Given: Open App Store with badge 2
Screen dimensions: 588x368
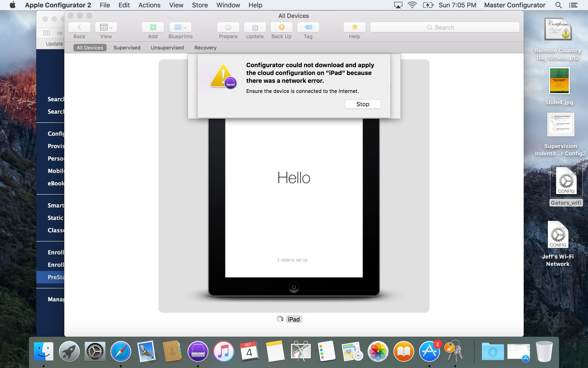Looking at the screenshot, I should point(429,351).
